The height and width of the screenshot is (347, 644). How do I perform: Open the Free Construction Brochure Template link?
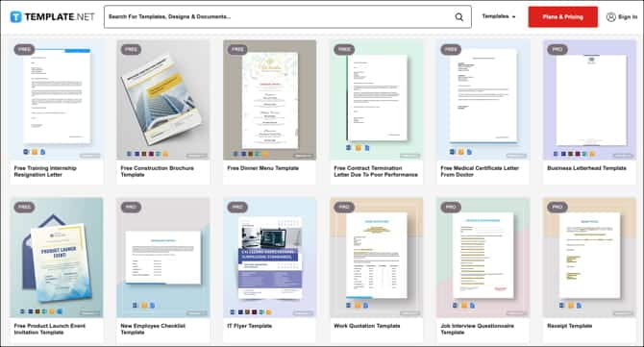point(157,171)
